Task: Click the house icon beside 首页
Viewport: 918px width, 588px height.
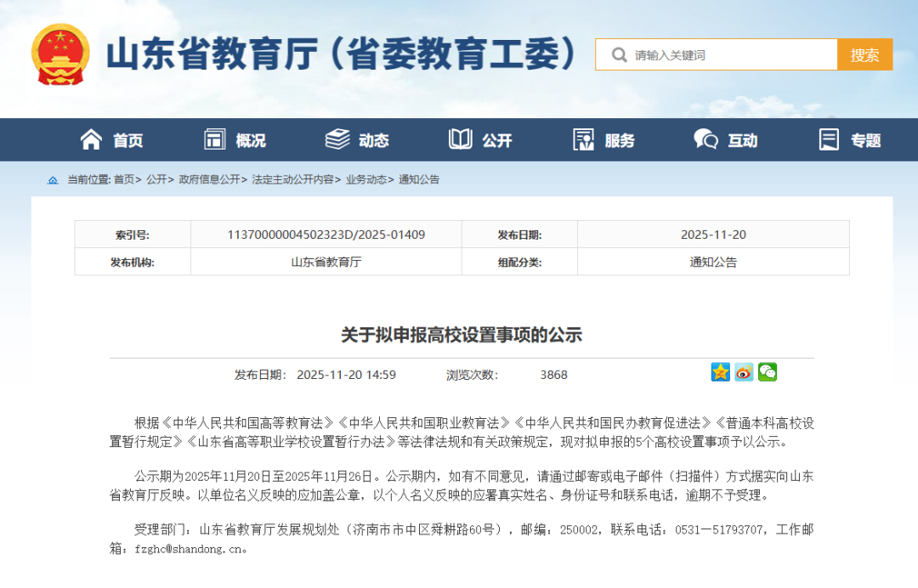Action: pos(91,139)
